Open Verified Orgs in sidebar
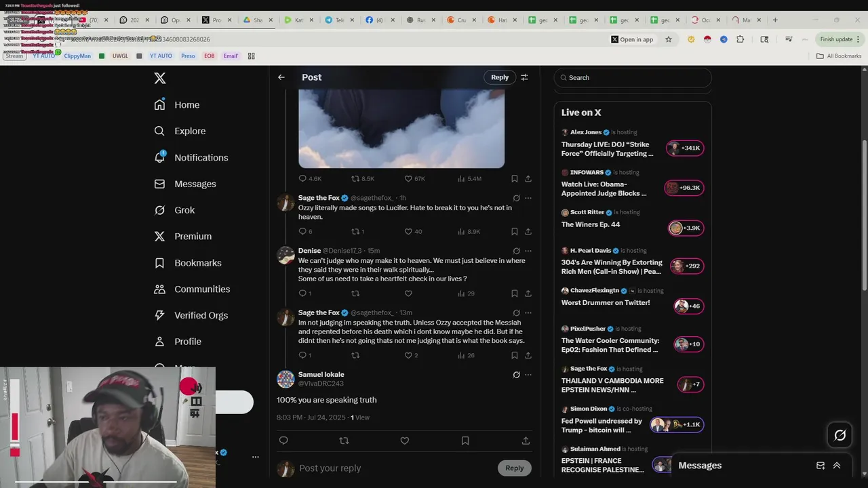The height and width of the screenshot is (488, 868). click(x=191, y=315)
